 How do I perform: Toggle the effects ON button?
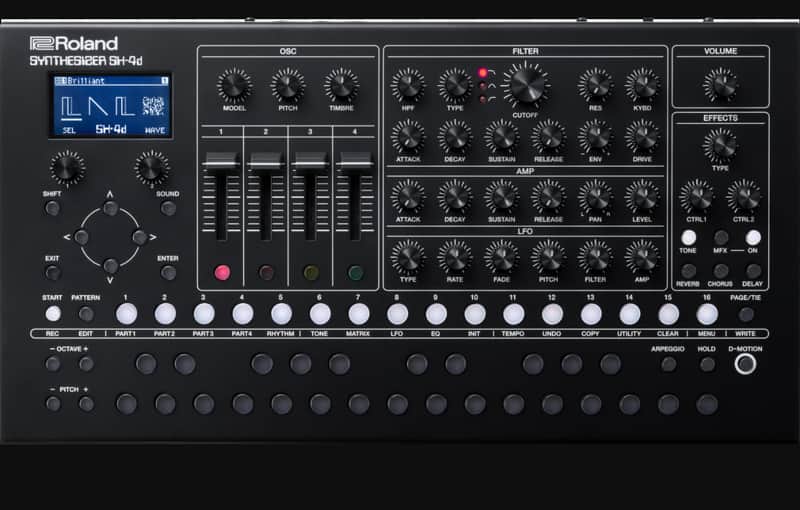[753, 238]
